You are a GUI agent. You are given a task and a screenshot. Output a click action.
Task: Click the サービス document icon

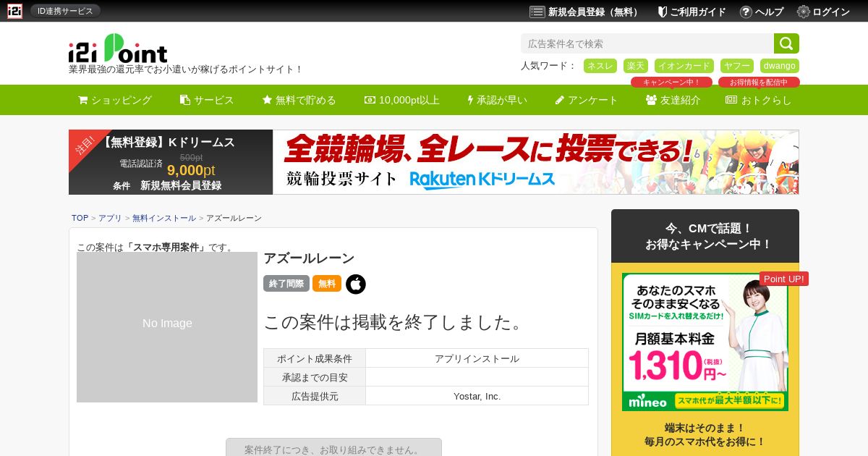(185, 100)
